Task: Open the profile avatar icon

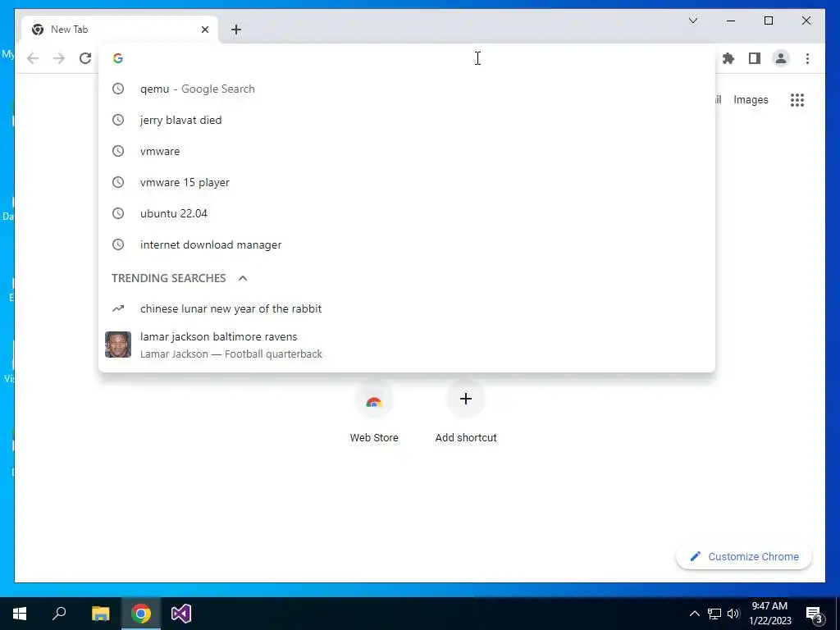Action: point(781,58)
